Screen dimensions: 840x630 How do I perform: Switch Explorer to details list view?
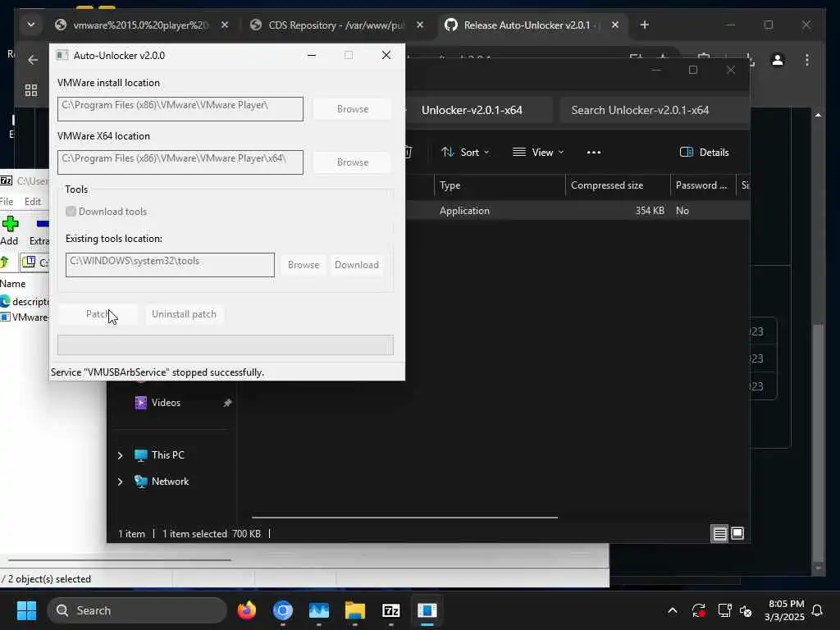[x=719, y=533]
